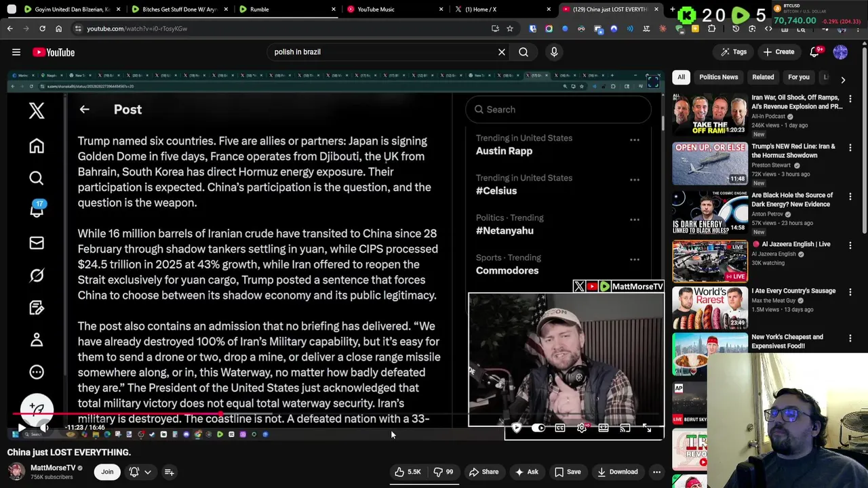
Task: Start voice search with the microphone
Action: click(x=554, y=52)
